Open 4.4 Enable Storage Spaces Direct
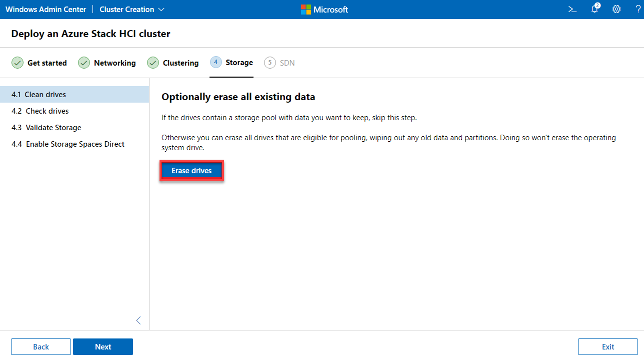 point(74,144)
